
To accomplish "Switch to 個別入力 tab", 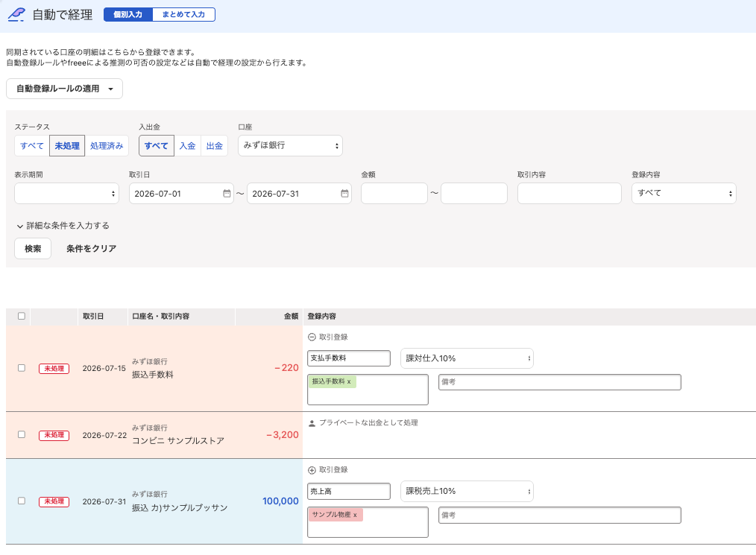I will pos(127,14).
